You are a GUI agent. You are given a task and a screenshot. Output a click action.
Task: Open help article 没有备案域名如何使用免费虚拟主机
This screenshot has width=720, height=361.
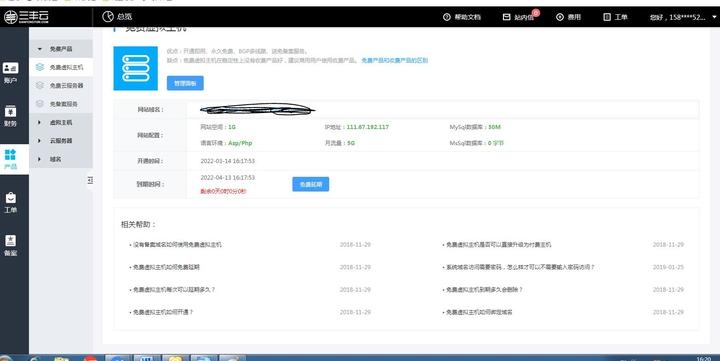[x=177, y=245]
